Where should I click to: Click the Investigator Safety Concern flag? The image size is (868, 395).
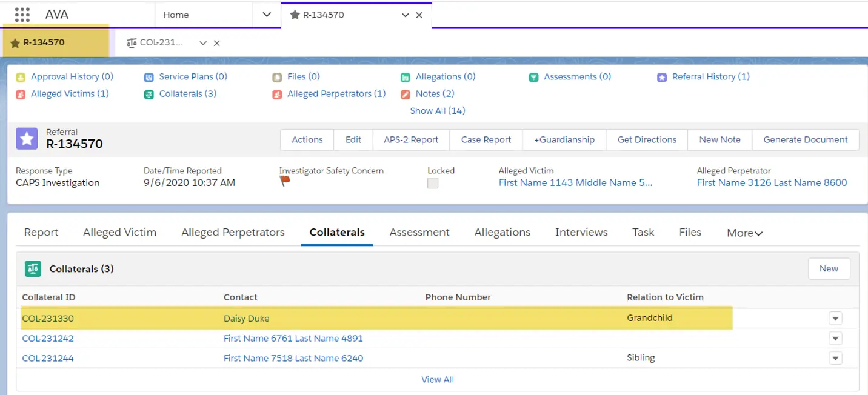285,181
